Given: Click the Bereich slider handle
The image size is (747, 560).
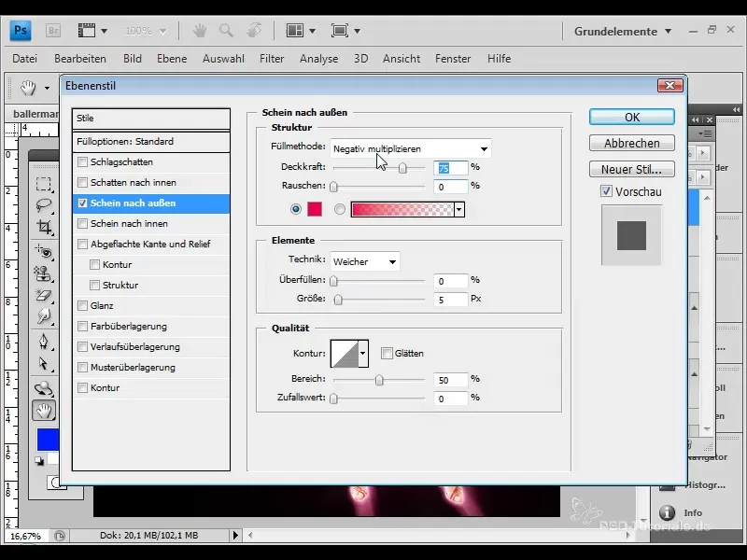Looking at the screenshot, I should coord(379,380).
